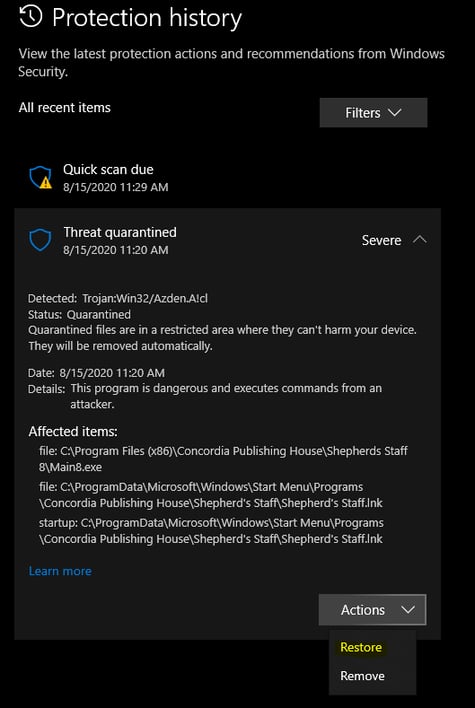This screenshot has width=475, height=708.
Task: Click the chevron arrow inside Filters button
Action: coord(395,112)
